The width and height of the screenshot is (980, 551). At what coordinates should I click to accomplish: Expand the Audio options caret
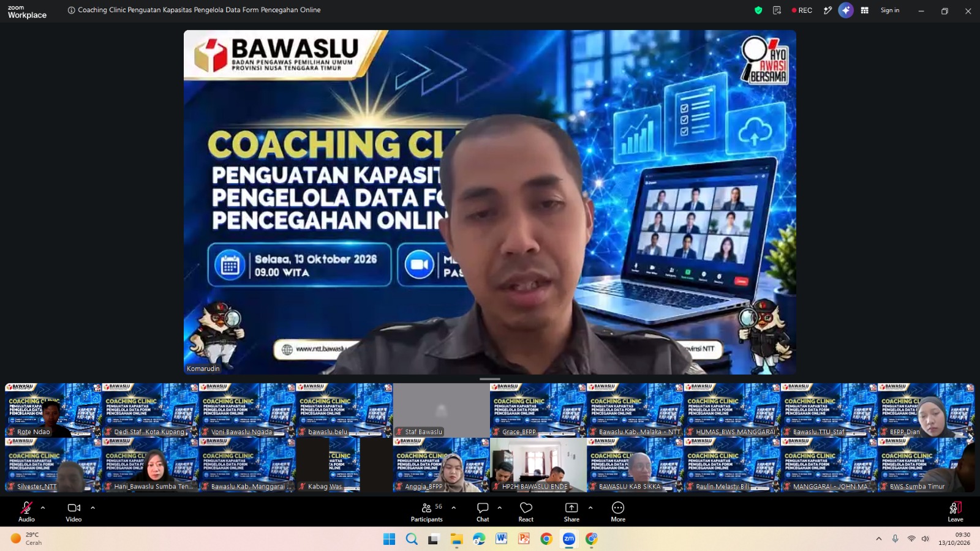coord(43,508)
